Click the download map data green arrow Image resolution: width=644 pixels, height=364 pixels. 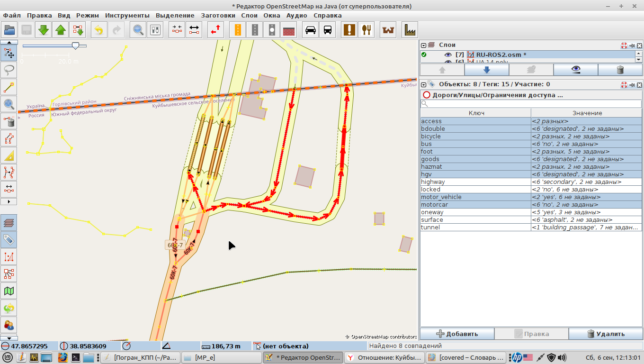(x=44, y=30)
